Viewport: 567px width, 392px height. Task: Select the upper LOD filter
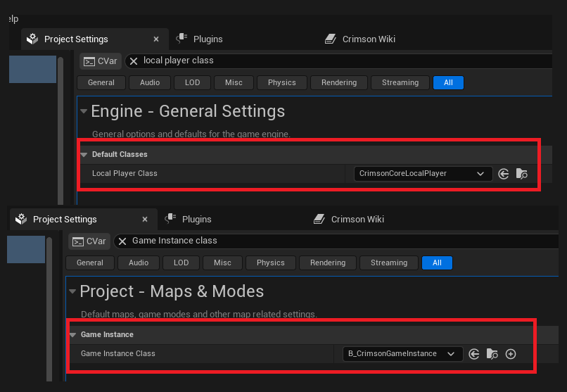(x=192, y=82)
